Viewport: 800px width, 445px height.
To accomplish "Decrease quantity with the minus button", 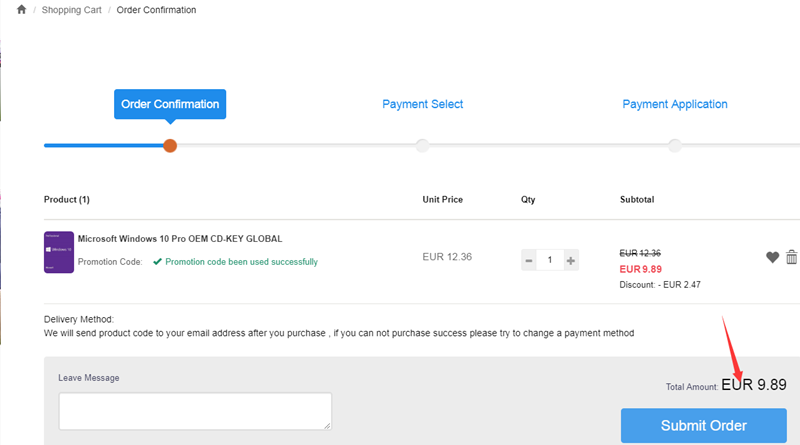I will [x=529, y=260].
